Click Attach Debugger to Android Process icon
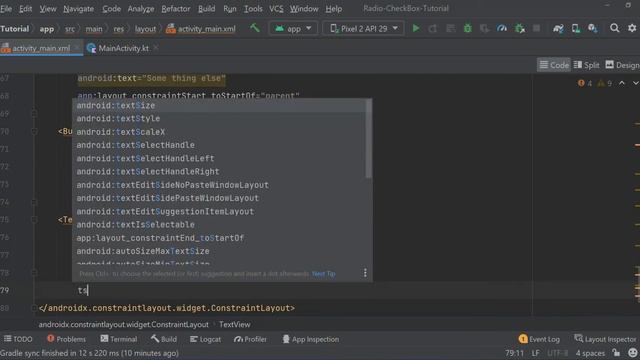This screenshot has height=360, width=640. coord(520,28)
